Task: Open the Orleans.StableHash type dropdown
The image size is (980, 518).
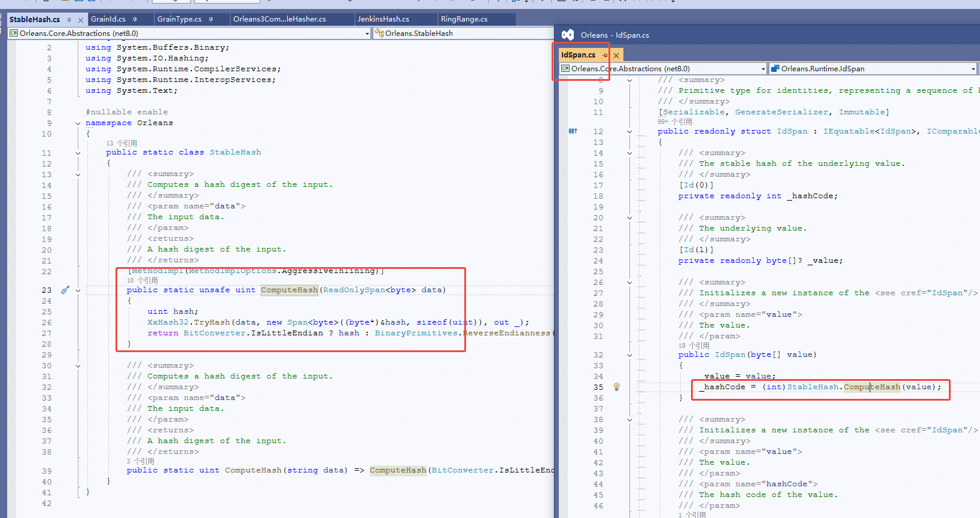Action: click(x=463, y=34)
